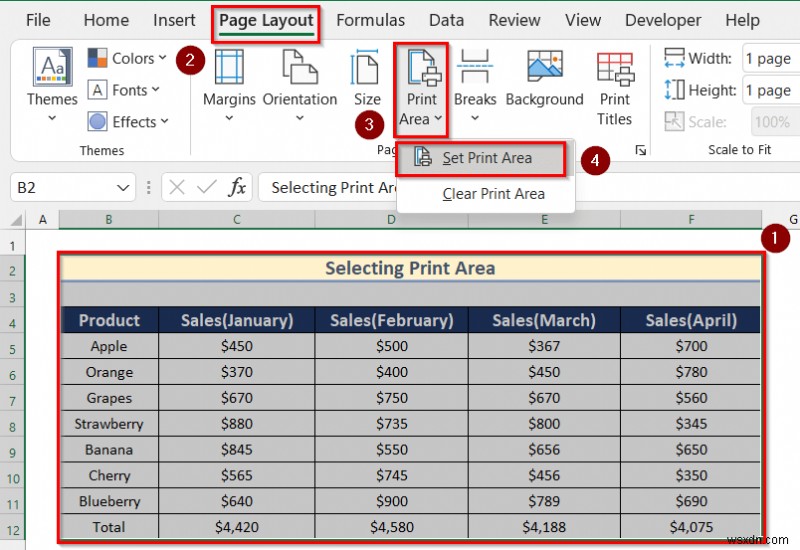
Task: Launch the Page Setup dialog launcher
Action: (x=640, y=150)
